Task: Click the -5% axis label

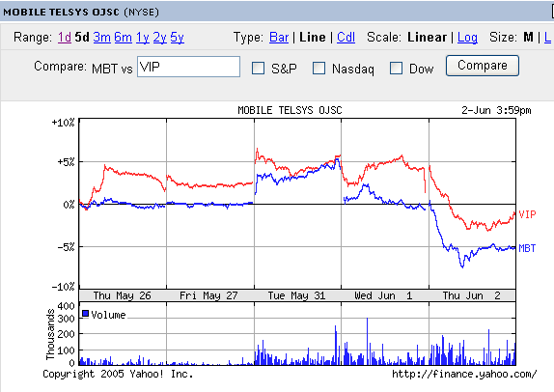Action: pos(66,247)
